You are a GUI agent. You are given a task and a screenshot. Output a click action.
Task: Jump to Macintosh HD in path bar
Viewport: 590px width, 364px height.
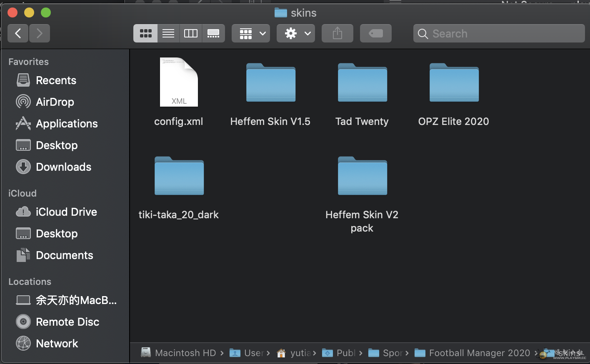click(x=178, y=353)
